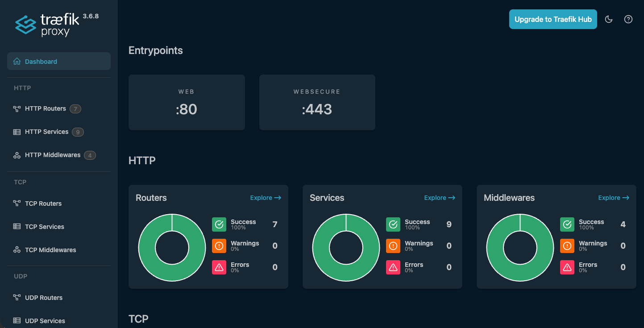644x328 pixels.
Task: Follow Explore link in Services card
Action: click(x=439, y=198)
